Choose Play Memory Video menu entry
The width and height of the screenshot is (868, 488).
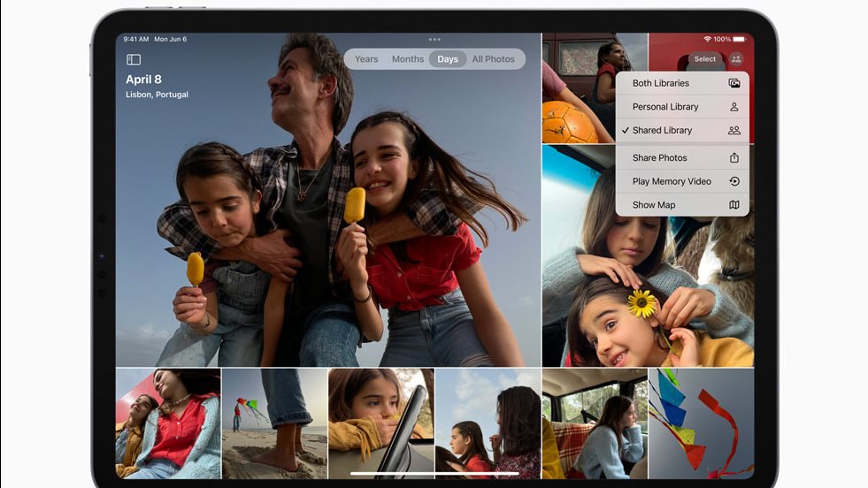click(672, 181)
